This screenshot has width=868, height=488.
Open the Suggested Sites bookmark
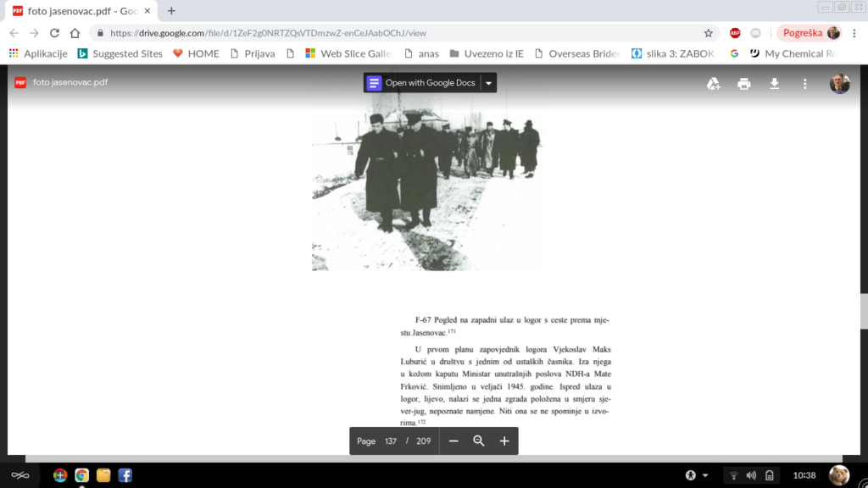pos(120,53)
